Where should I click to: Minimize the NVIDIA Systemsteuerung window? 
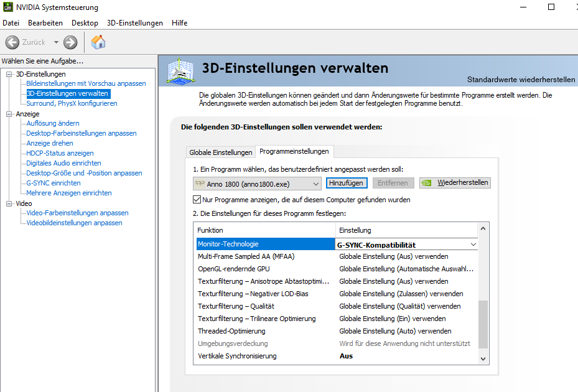pyautogui.click(x=523, y=7)
